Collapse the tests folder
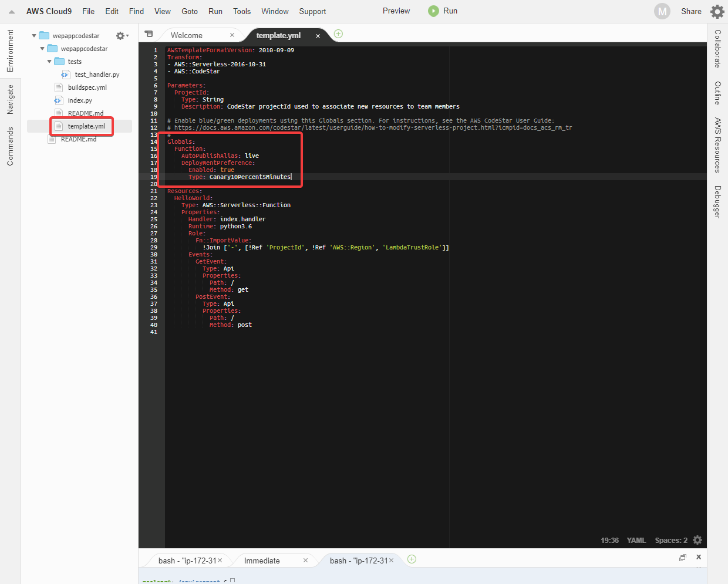 [49, 62]
